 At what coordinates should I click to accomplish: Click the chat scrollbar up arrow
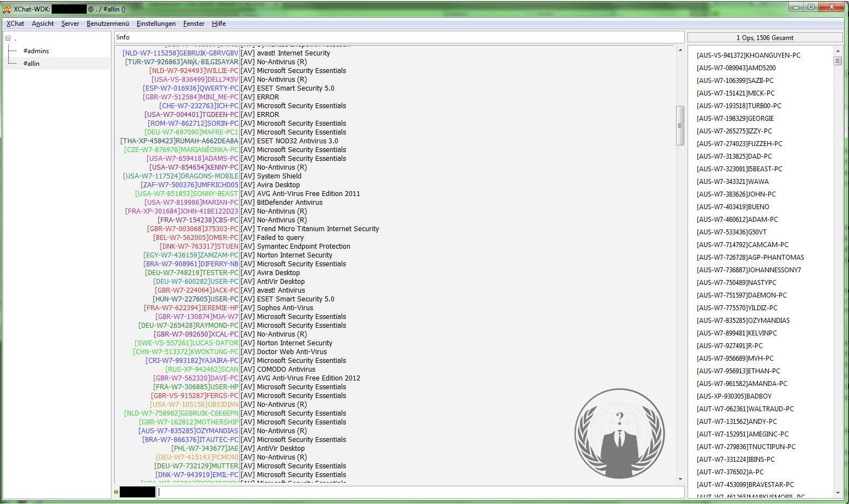(x=680, y=51)
